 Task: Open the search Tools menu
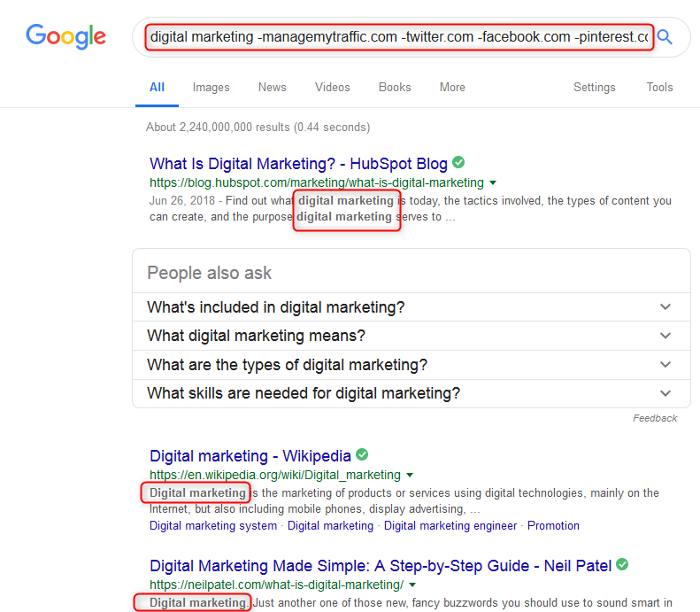click(x=659, y=87)
